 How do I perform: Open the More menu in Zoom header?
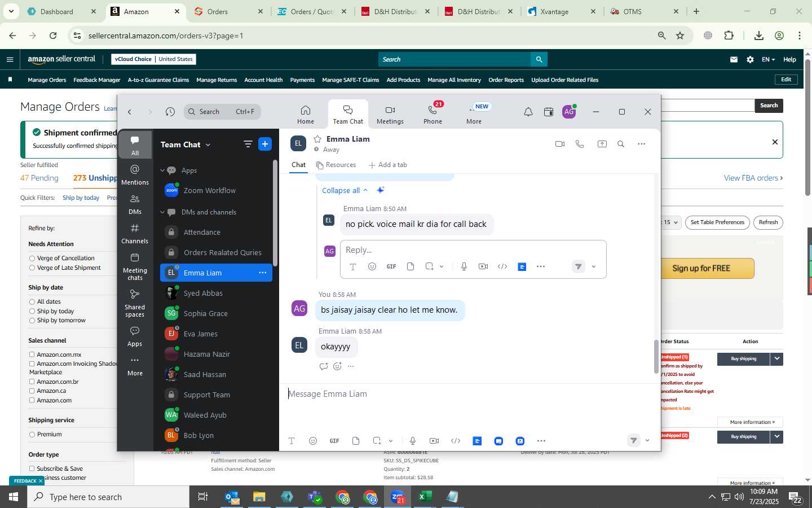click(474, 115)
